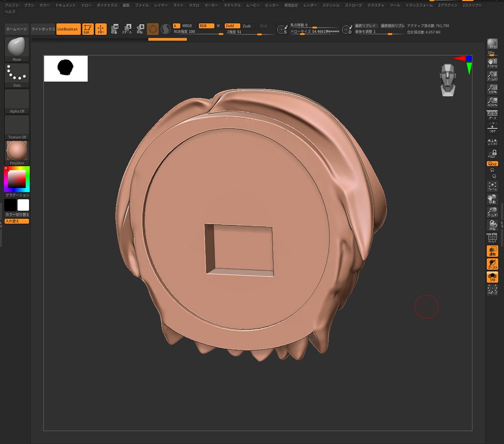504x444 pixels.
Task: Toggle the 透明 (Transparency) button
Action: pos(492,251)
